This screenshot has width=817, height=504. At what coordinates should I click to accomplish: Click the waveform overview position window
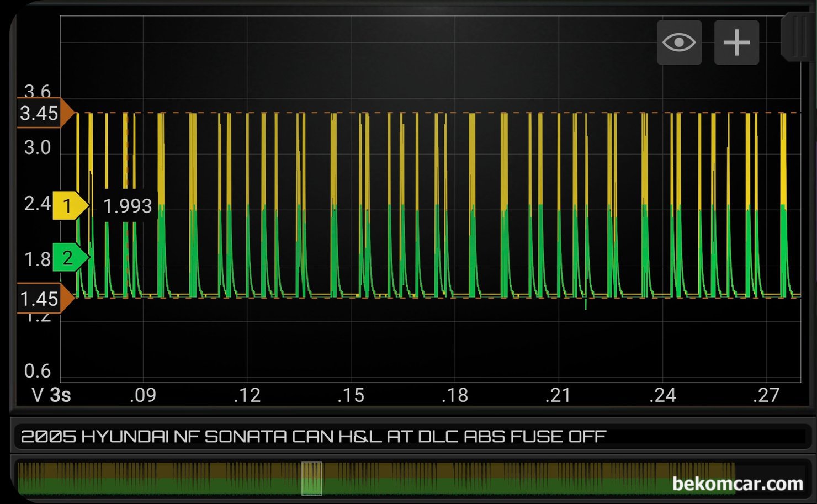[312, 478]
